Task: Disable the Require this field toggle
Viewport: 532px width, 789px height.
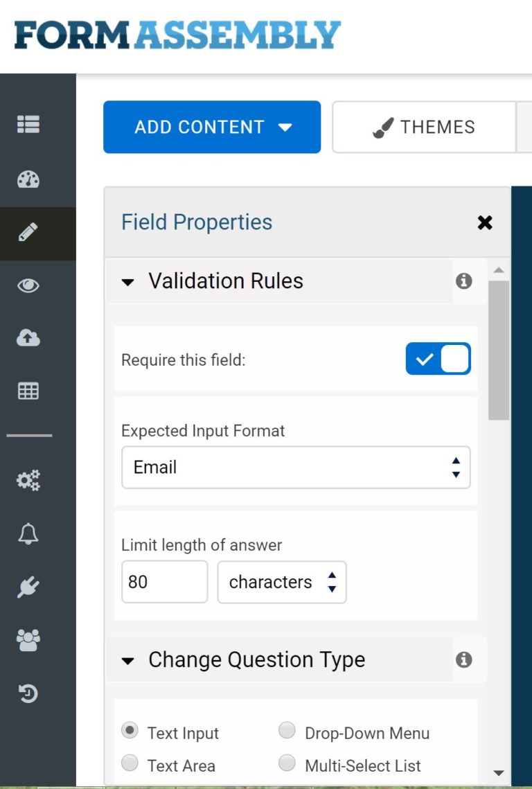Action: (438, 358)
